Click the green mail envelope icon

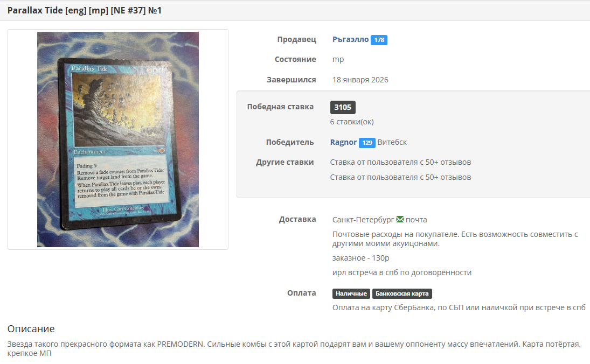(400, 219)
